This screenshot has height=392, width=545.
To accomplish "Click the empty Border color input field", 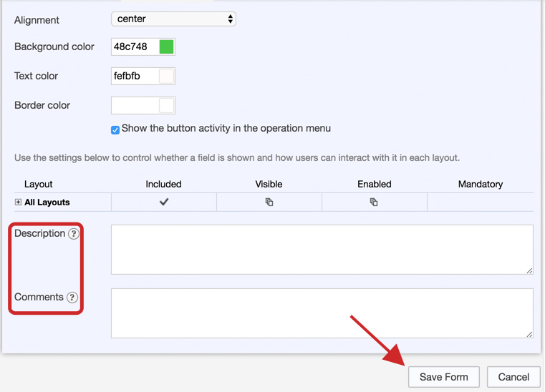I will [134, 106].
